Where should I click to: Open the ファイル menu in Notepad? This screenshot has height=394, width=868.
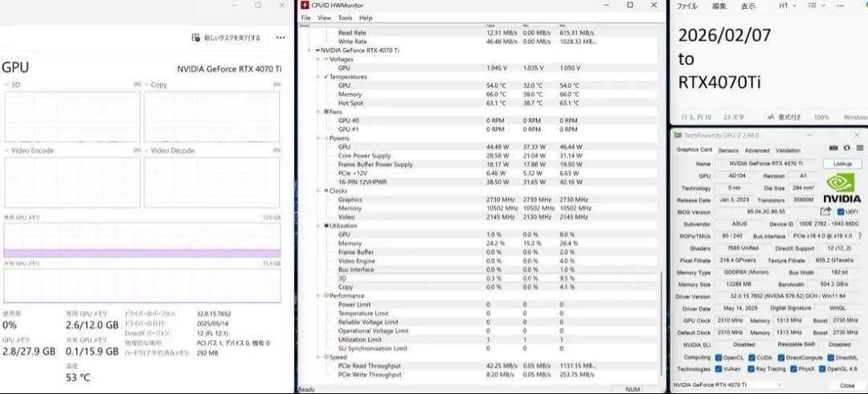[687, 6]
